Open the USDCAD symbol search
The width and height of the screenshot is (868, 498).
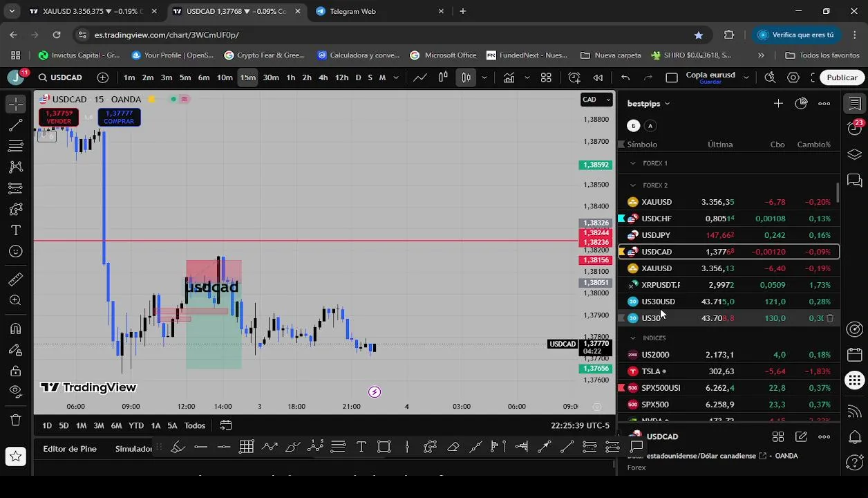click(60, 77)
